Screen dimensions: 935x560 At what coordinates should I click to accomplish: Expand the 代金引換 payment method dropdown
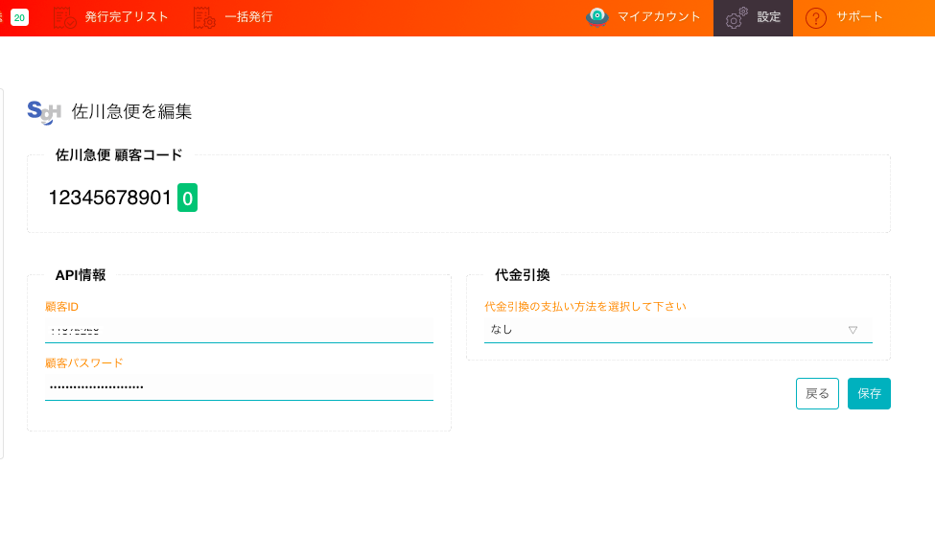coord(678,330)
